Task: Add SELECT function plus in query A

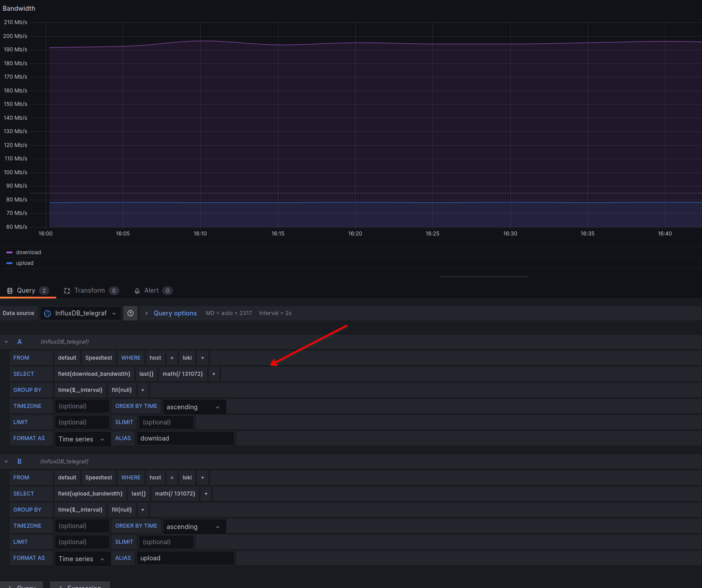Action: point(214,374)
